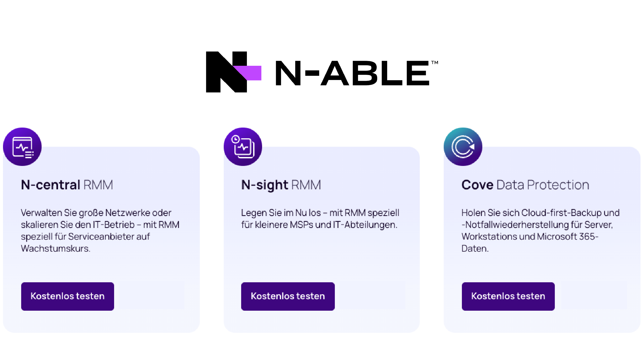The height and width of the screenshot is (363, 644).
Task: Click the Data Protection heading text
Action: coord(543,185)
